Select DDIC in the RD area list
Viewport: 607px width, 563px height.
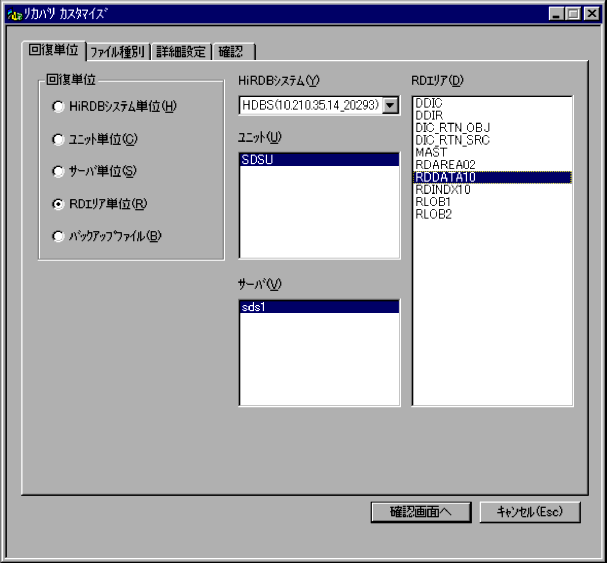492,103
